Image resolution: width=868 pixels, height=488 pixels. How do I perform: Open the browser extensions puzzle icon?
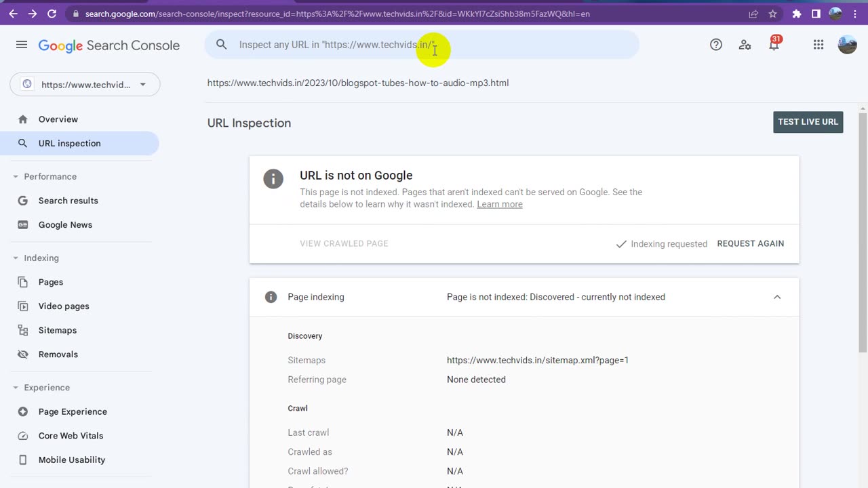click(797, 14)
